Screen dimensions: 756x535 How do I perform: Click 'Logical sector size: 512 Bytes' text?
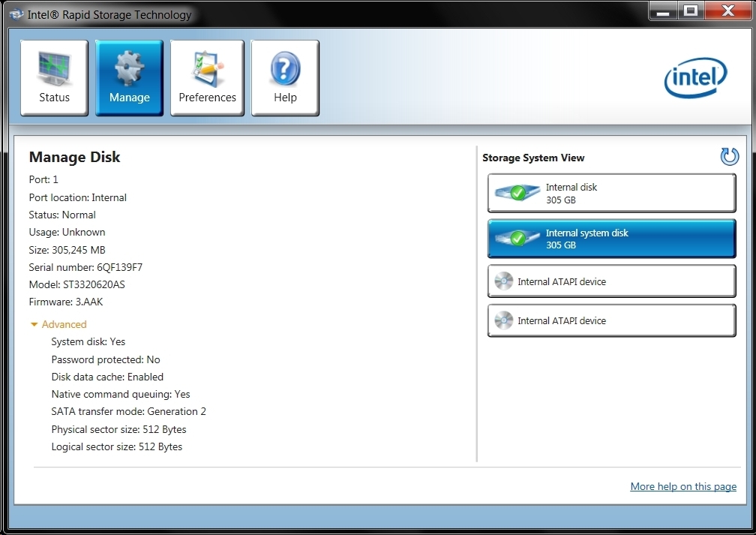[117, 446]
